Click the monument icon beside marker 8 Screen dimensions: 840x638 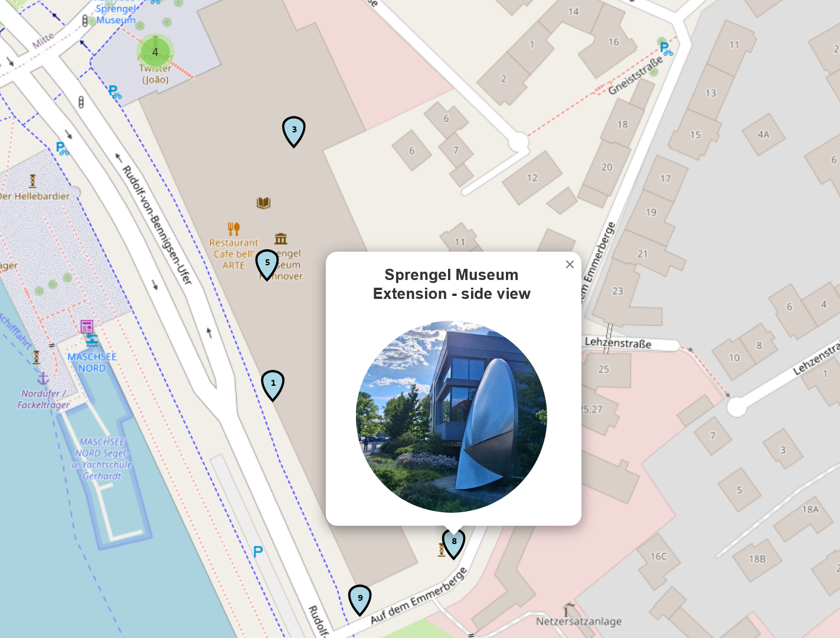click(x=441, y=550)
